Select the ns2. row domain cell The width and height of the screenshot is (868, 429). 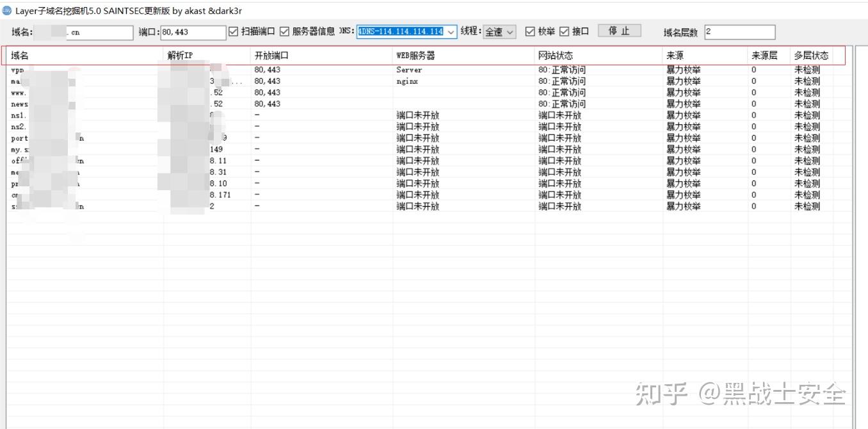pyautogui.click(x=85, y=127)
